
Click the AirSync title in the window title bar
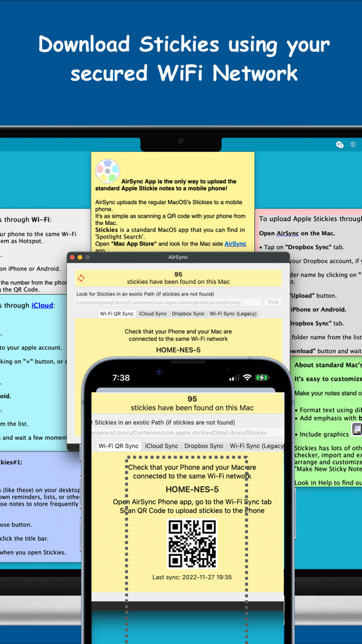(178, 258)
